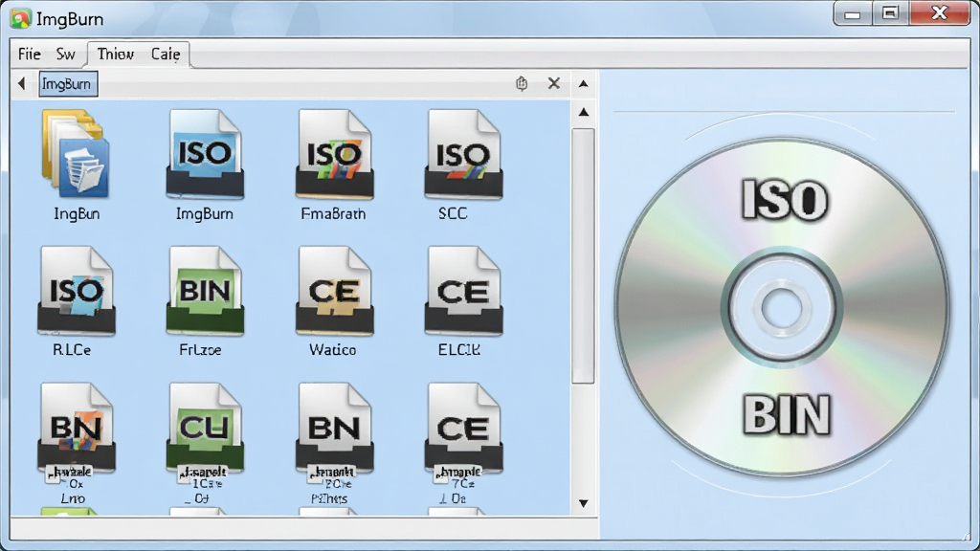This screenshot has width=980, height=551.
Task: Select the CE file icon in bottom row
Action: coord(463,428)
